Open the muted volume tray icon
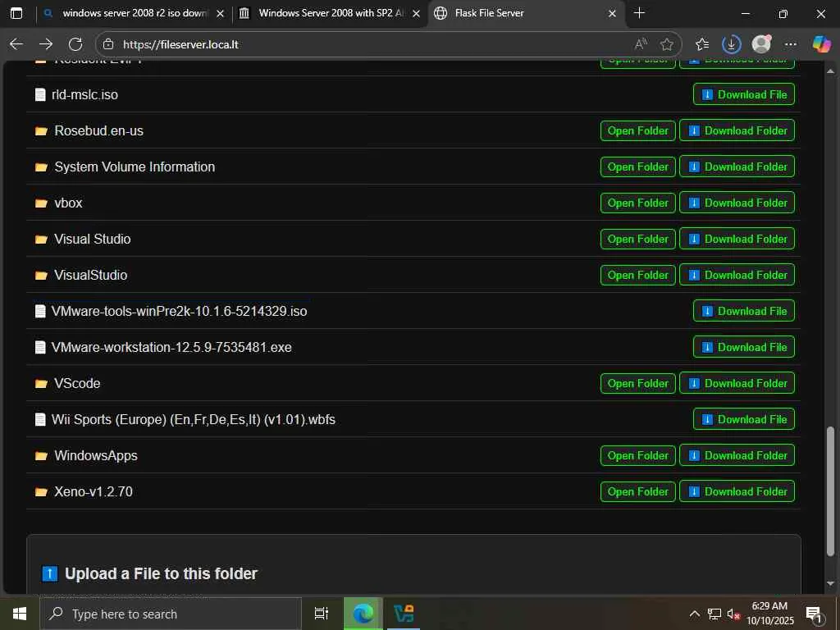The image size is (840, 630). 733,614
